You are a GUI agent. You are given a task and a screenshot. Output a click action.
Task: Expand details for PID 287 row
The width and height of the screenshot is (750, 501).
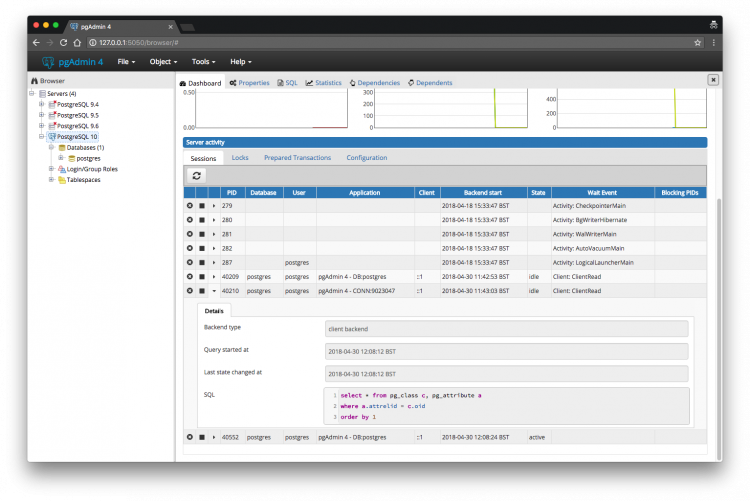point(213,262)
